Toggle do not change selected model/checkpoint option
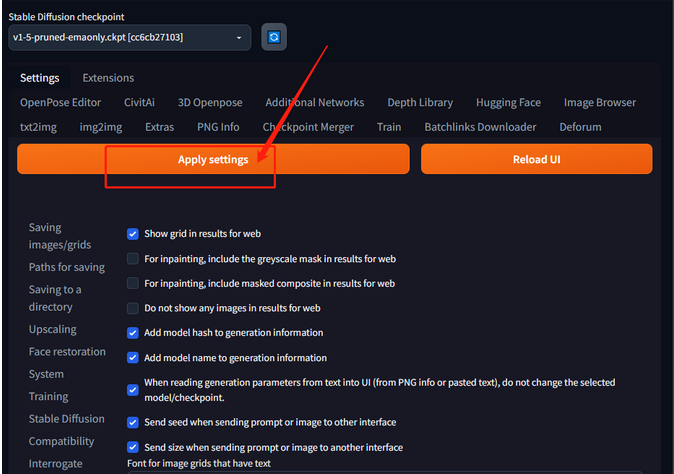This screenshot has height=474, width=674. [x=133, y=390]
